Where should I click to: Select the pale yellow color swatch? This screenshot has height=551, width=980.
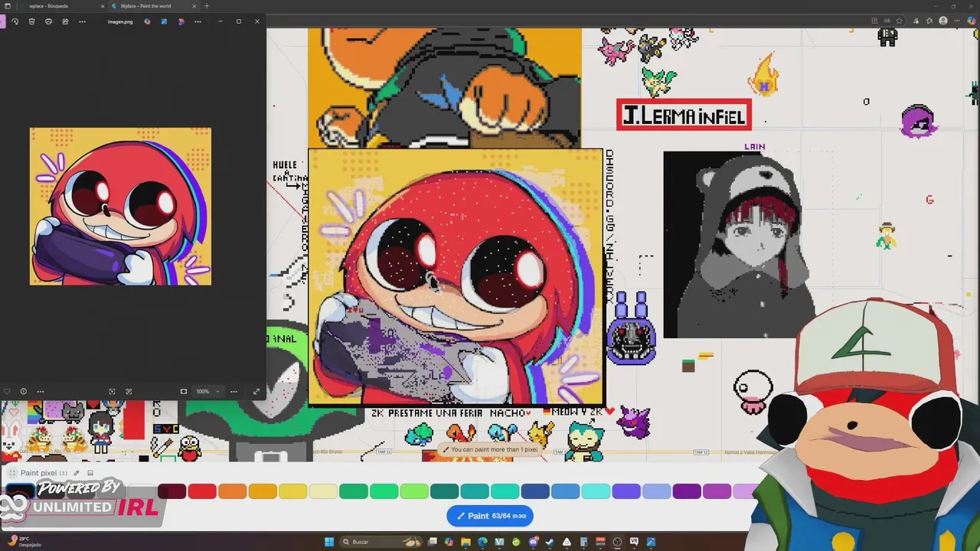click(323, 491)
